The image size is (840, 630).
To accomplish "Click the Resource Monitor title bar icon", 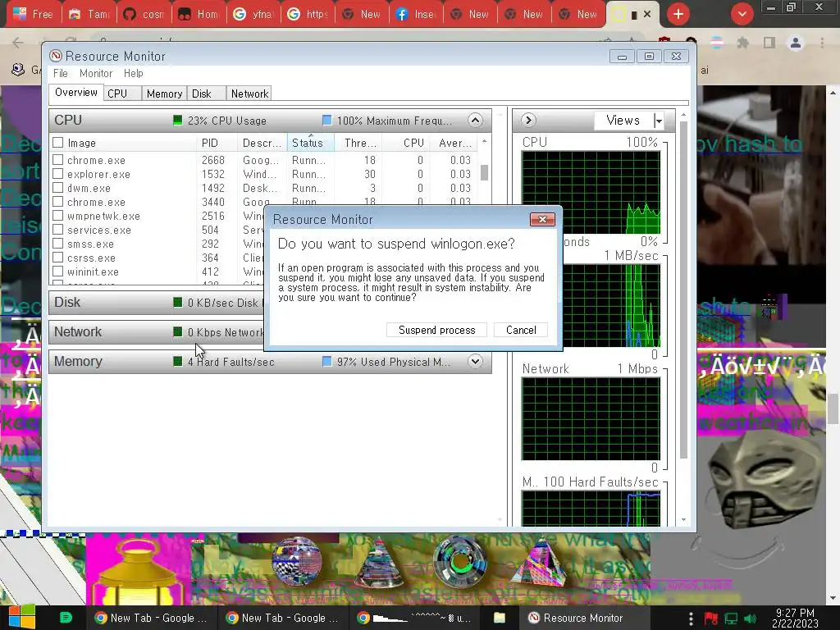I will click(x=55, y=57).
